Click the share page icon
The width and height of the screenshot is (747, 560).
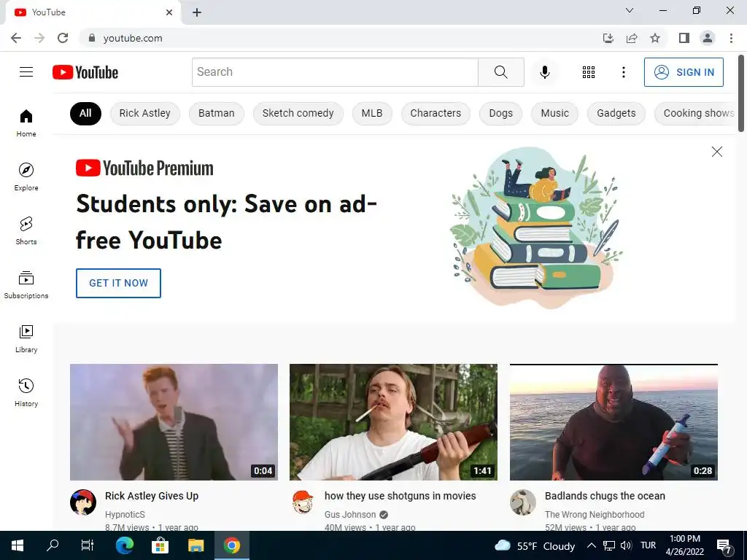coord(632,38)
